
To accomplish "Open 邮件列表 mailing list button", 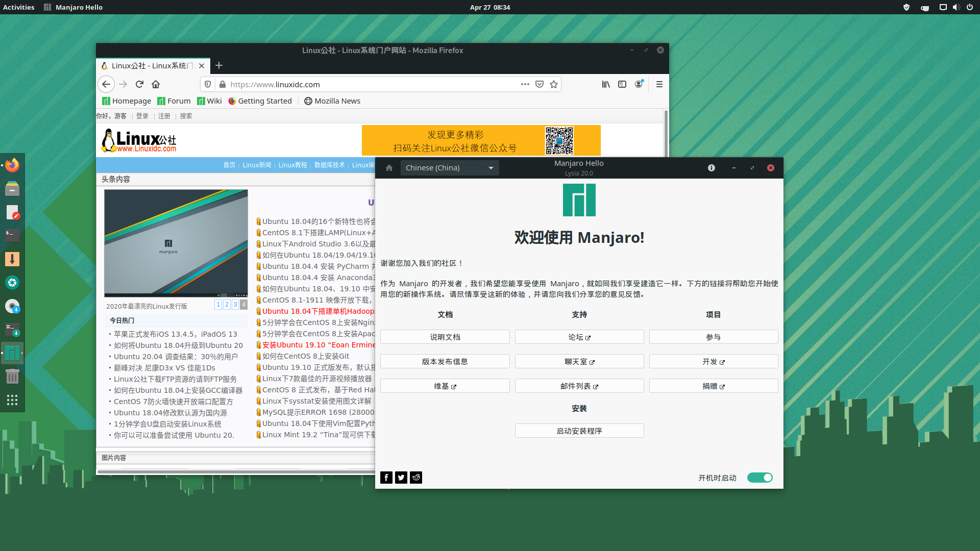I will pos(579,386).
